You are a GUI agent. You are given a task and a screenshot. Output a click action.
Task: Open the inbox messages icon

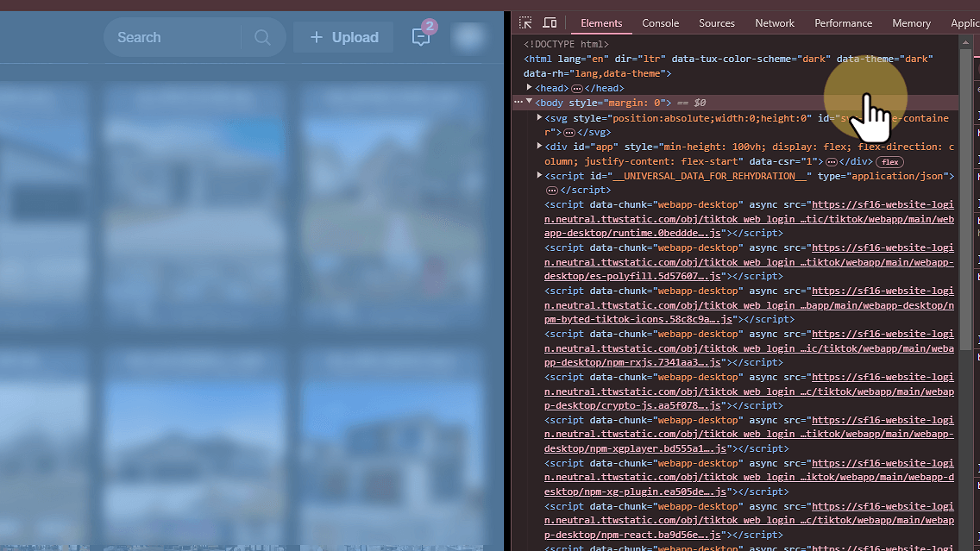(421, 37)
